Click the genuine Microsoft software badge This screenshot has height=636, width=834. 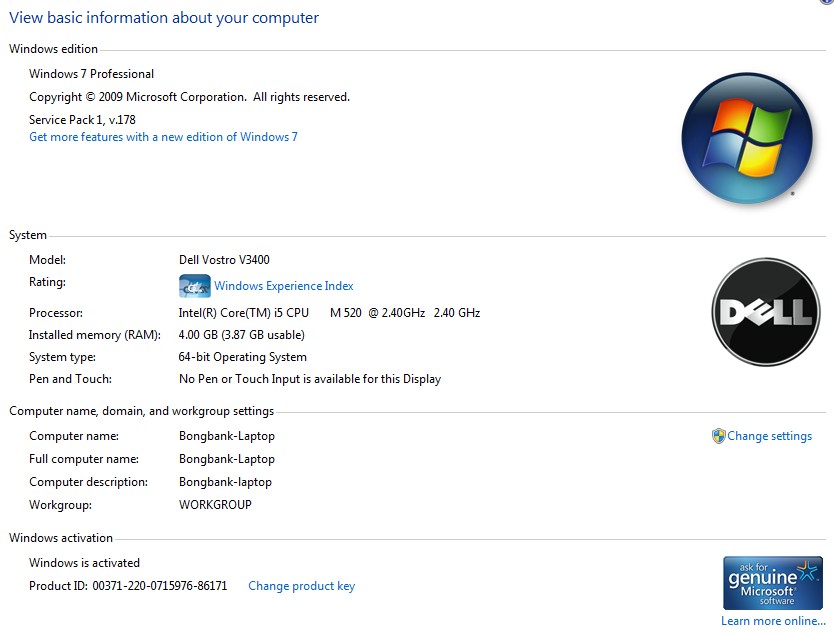(x=773, y=582)
